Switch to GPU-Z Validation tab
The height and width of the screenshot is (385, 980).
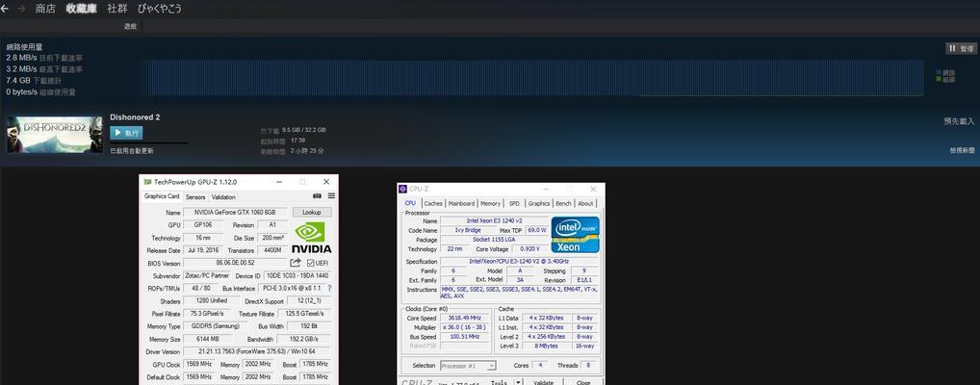tap(223, 197)
